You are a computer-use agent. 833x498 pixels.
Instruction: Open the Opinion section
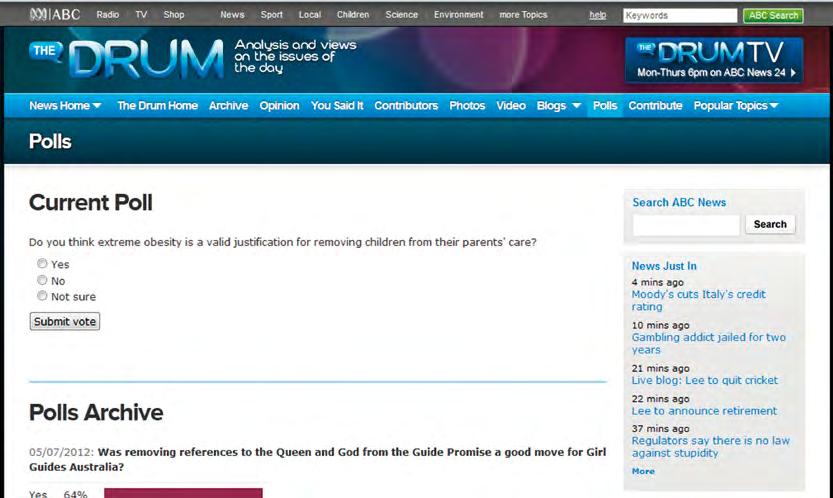(279, 106)
